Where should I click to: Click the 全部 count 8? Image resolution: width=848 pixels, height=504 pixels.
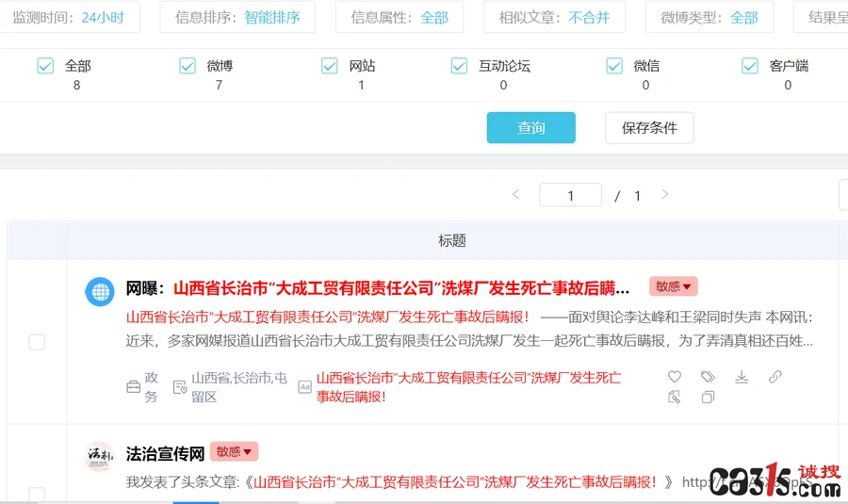(x=77, y=85)
